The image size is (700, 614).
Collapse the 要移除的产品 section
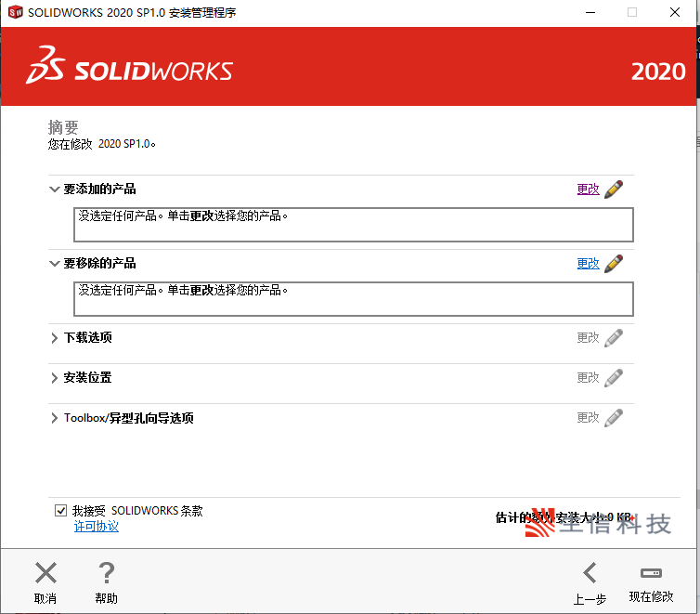click(x=54, y=264)
